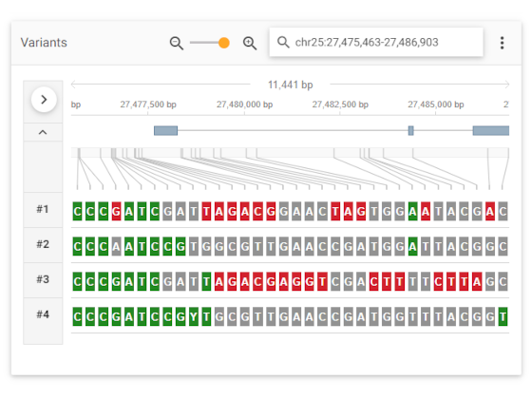The width and height of the screenshot is (532, 399).
Task: Open the three-dot more options menu
Action: (502, 43)
